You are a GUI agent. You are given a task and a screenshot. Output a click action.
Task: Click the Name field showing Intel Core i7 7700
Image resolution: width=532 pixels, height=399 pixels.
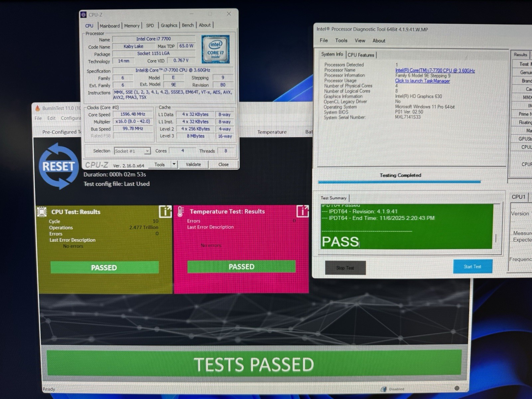[153, 39]
